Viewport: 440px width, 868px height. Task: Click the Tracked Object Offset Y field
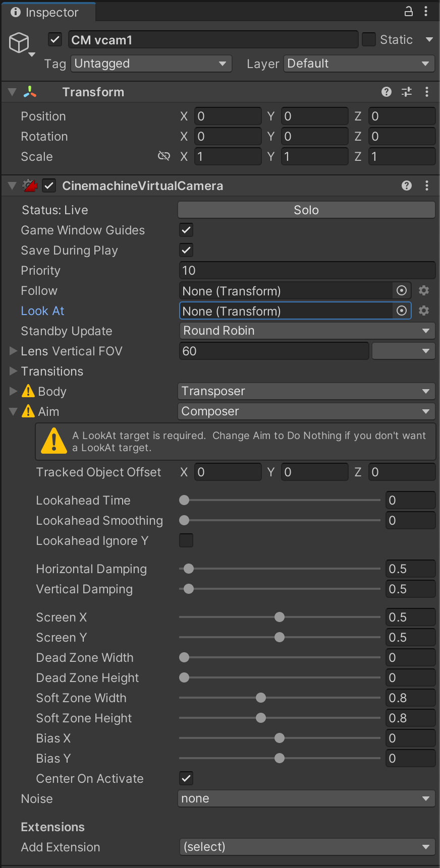(315, 472)
